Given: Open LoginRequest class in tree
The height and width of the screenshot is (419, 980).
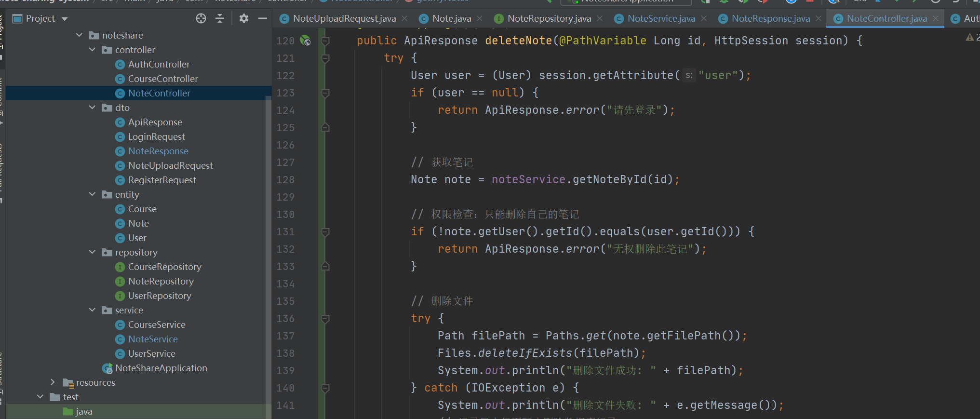Looking at the screenshot, I should (156, 136).
